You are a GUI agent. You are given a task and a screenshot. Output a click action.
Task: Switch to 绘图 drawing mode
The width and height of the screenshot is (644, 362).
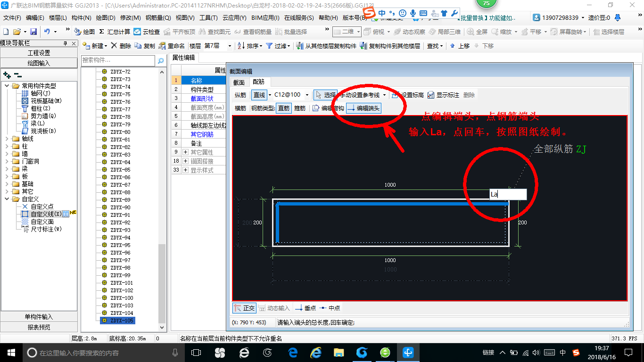point(84,32)
